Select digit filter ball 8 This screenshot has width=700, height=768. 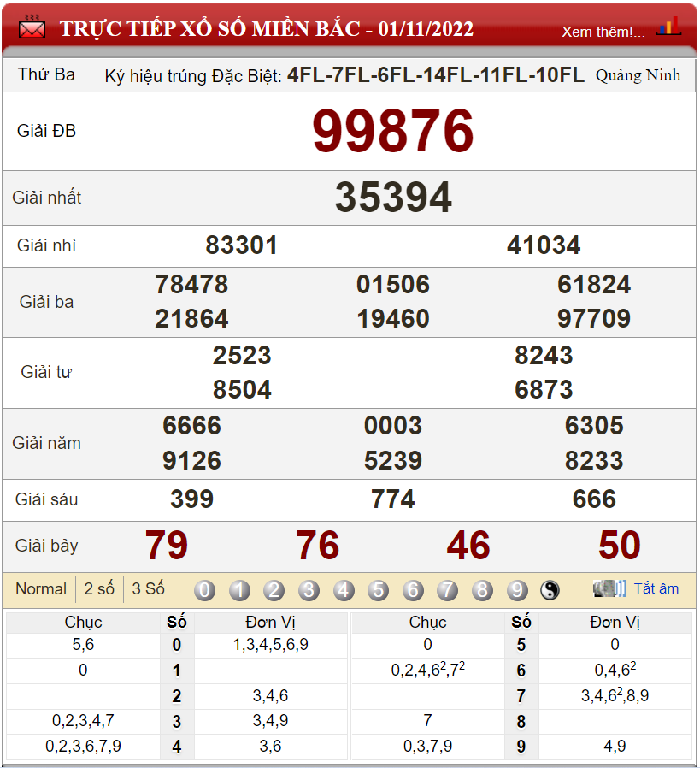pos(482,590)
